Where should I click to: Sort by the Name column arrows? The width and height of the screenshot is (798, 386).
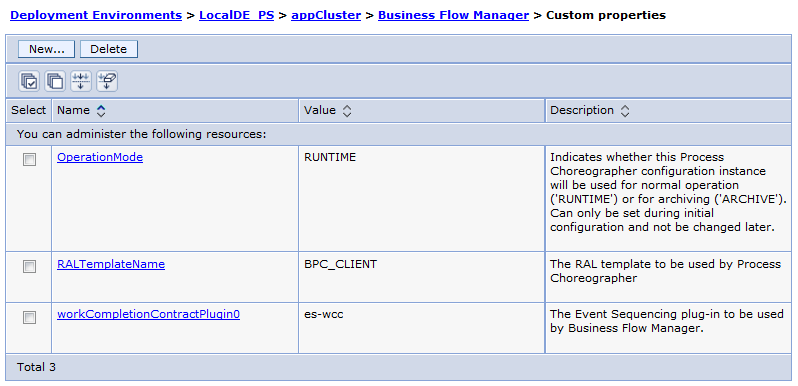tap(101, 111)
